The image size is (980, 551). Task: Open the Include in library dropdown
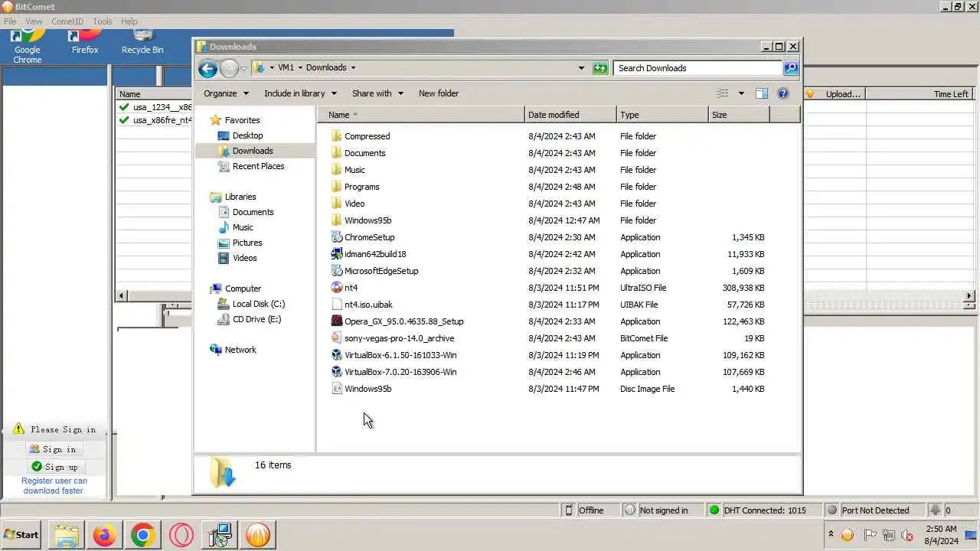(x=300, y=93)
